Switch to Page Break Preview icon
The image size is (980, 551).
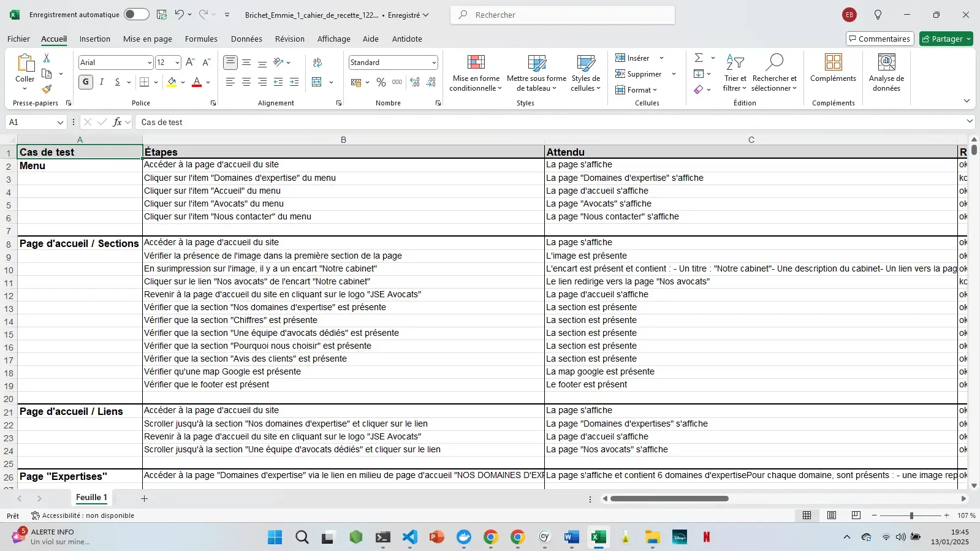tap(856, 515)
